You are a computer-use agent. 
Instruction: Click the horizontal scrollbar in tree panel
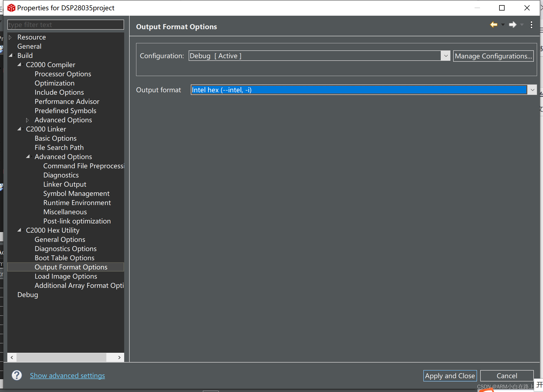61,357
